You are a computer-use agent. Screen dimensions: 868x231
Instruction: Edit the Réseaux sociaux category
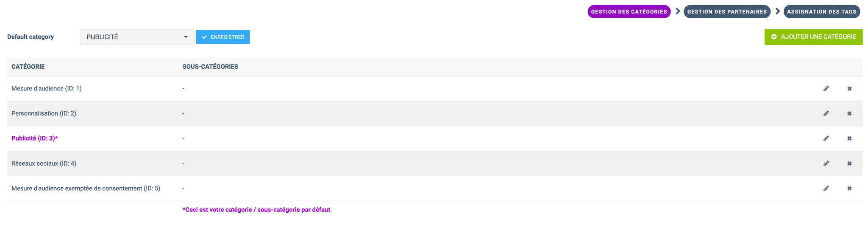click(826, 163)
